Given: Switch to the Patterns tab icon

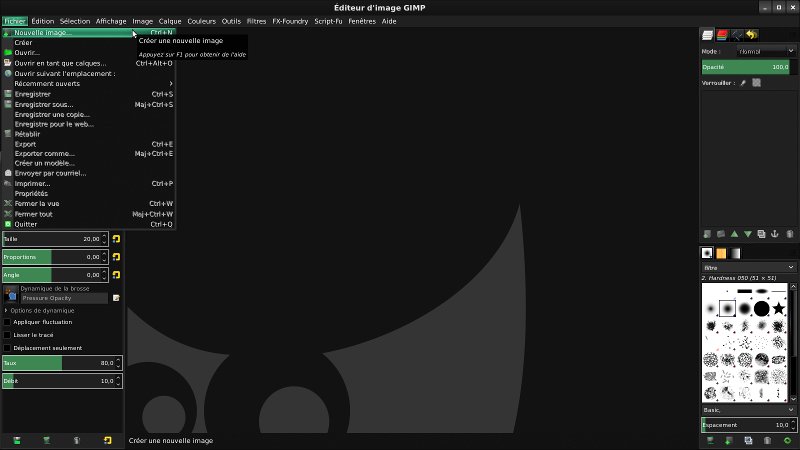Looking at the screenshot, I should click(x=721, y=253).
